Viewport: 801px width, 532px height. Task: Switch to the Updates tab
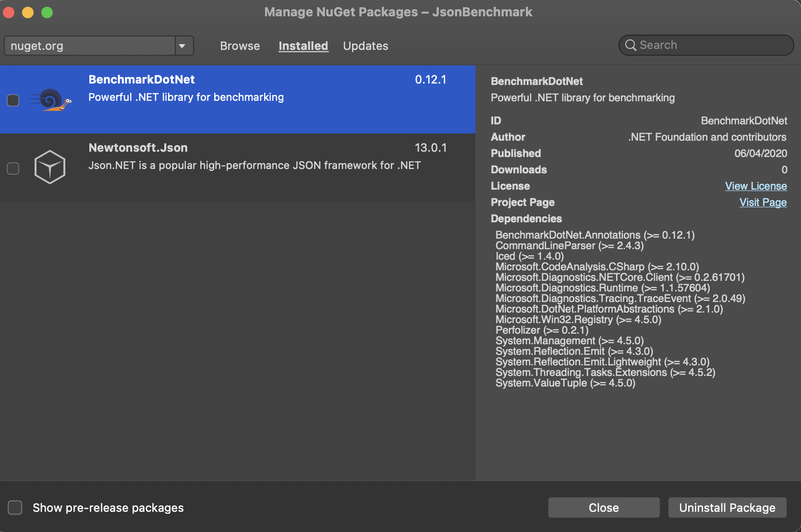tap(365, 46)
